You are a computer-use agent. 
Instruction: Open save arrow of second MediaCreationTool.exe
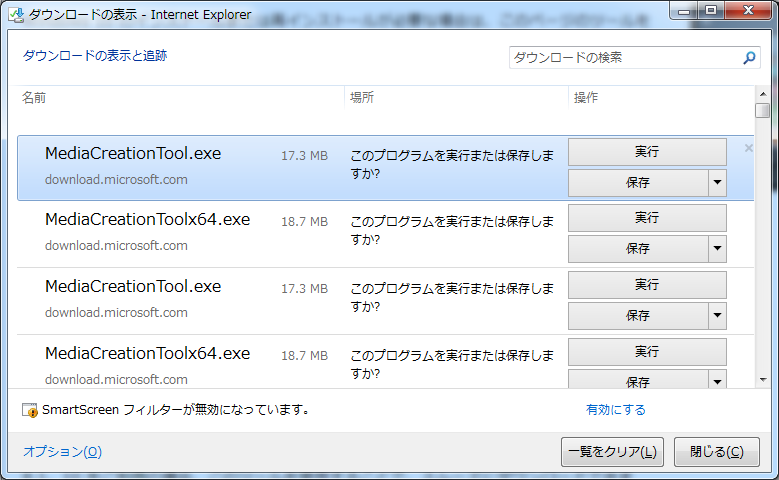coord(717,316)
